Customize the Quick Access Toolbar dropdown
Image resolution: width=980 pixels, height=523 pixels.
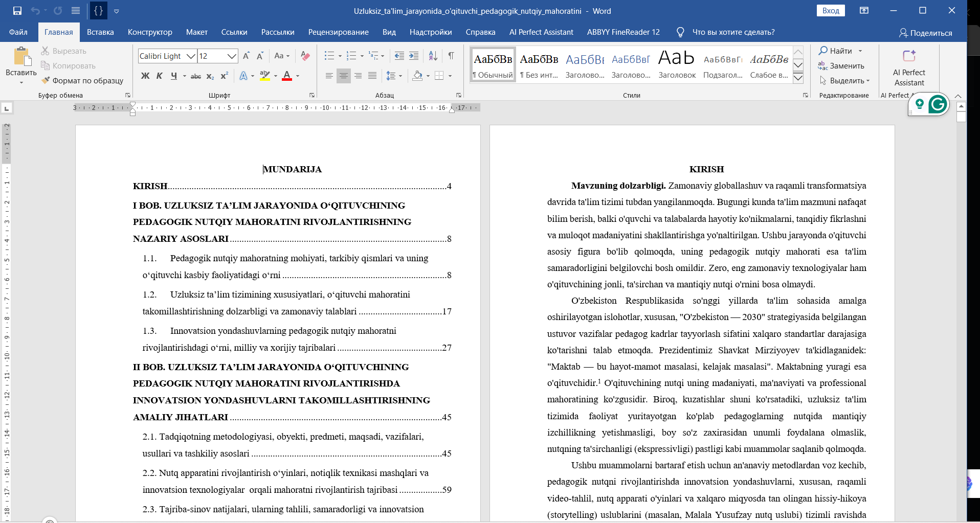tap(117, 11)
